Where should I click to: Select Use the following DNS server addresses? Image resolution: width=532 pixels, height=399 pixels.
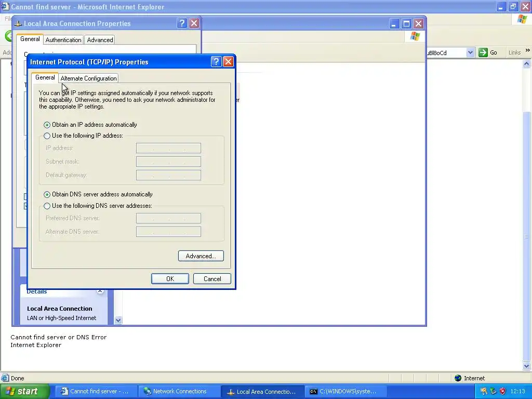tap(47, 206)
